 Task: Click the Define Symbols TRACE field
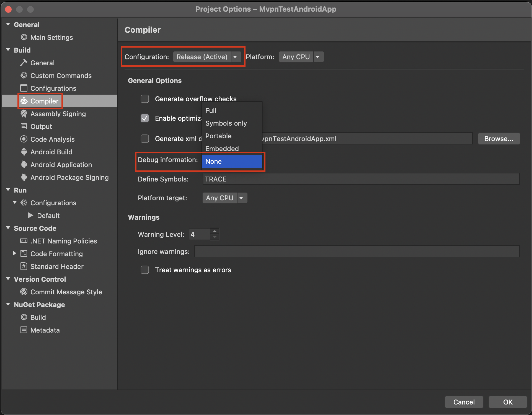[x=361, y=179]
